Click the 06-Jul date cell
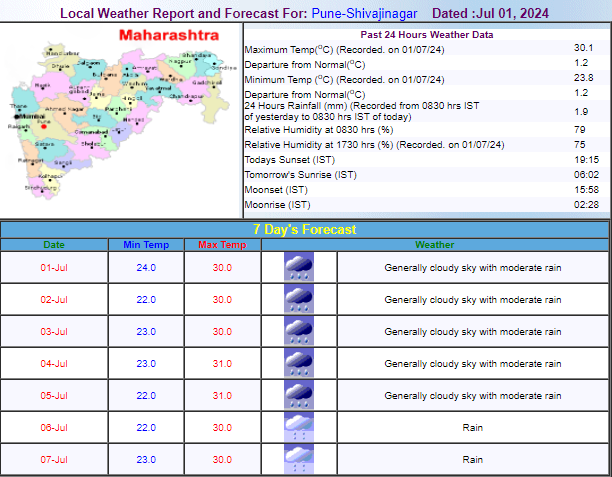 54,427
